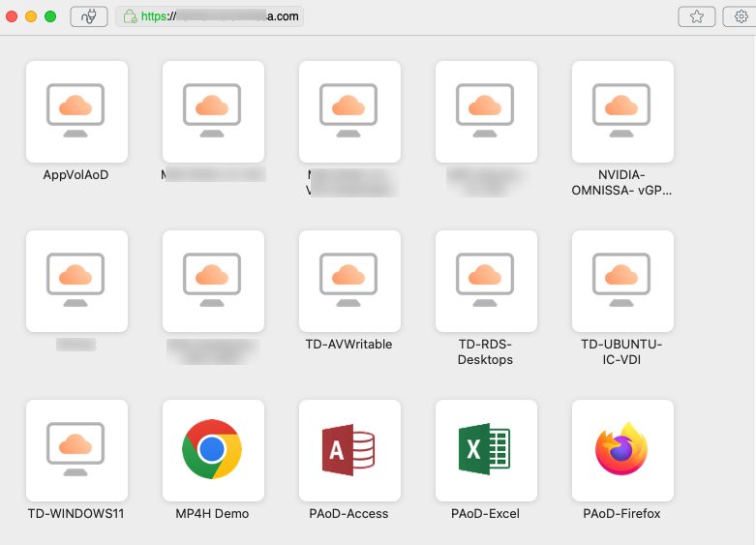This screenshot has width=756, height=545.
Task: Click the MP4H Demo label text
Action: tap(212, 514)
